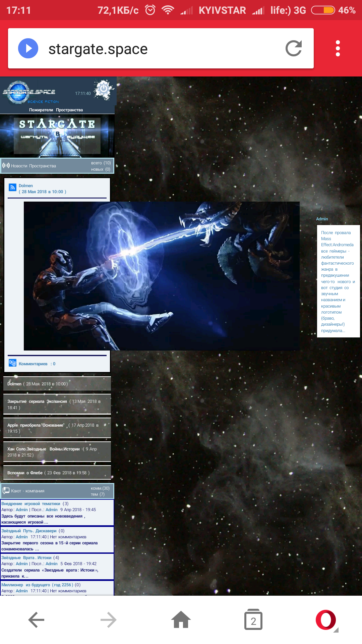
Task: Open the Dolmen news post title
Action: tap(26, 185)
